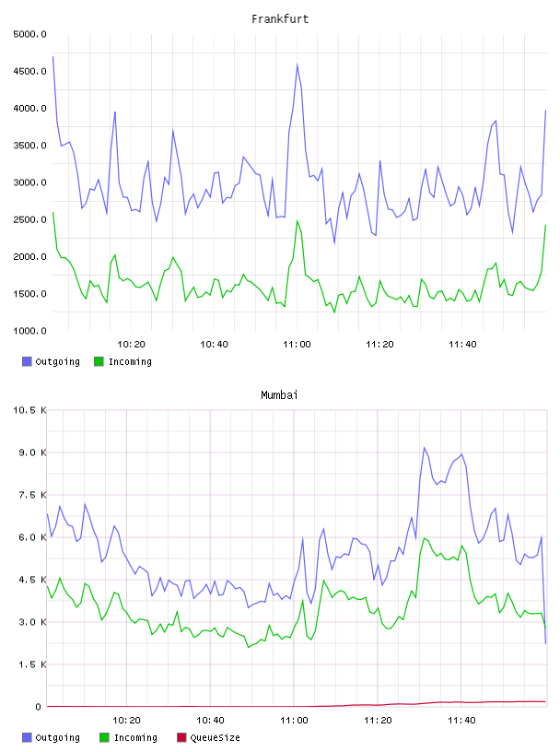Click the Frankfurt chart title
The width and height of the screenshot is (560, 752).
tap(280, 19)
